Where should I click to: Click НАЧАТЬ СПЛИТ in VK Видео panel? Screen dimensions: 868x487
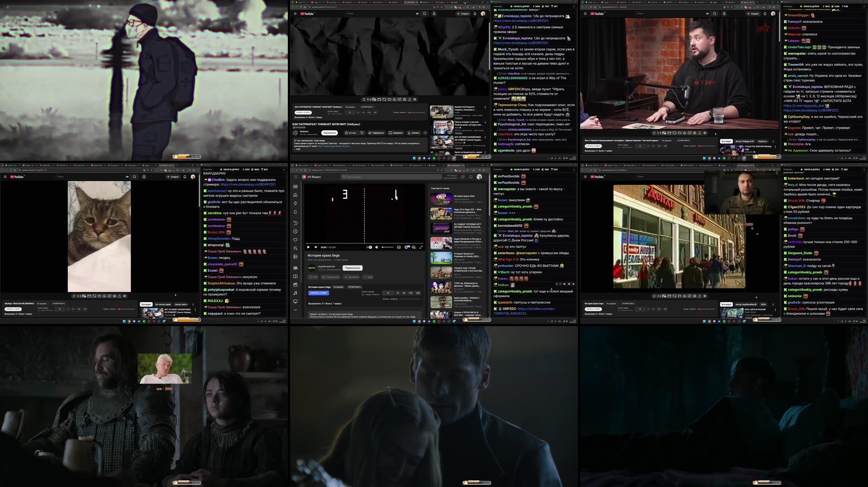tap(319, 293)
